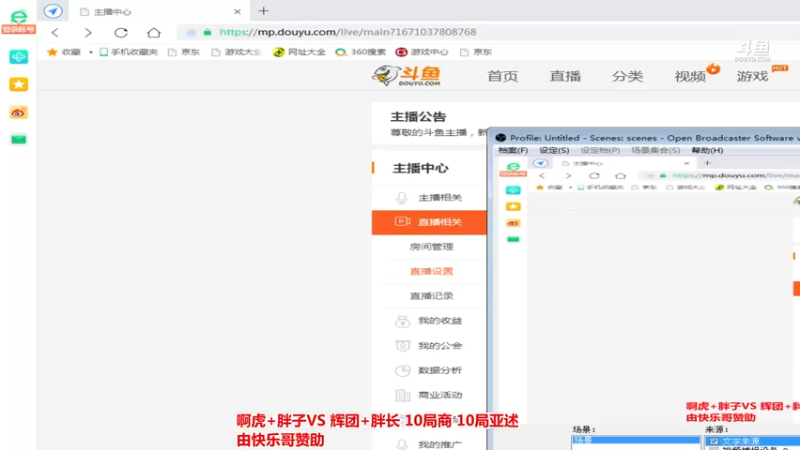The width and height of the screenshot is (800, 450).
Task: Click the pie chart icon beside 数据分析
Action: (x=402, y=370)
